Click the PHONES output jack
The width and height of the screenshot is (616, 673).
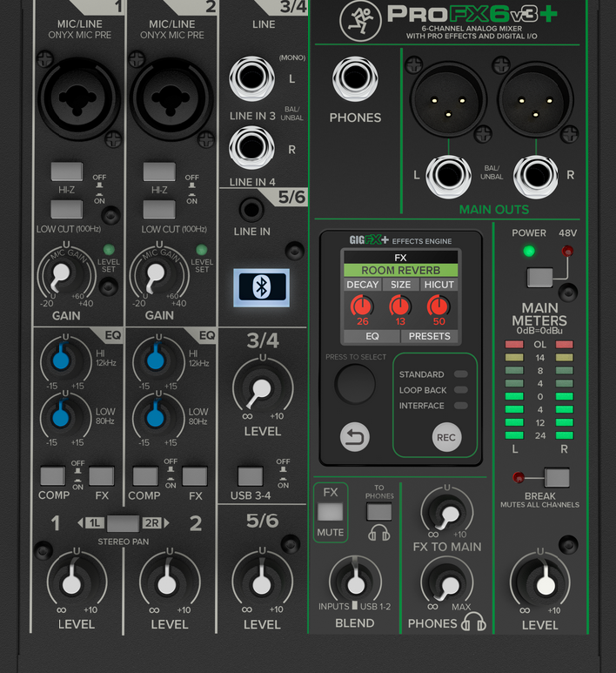[x=355, y=79]
